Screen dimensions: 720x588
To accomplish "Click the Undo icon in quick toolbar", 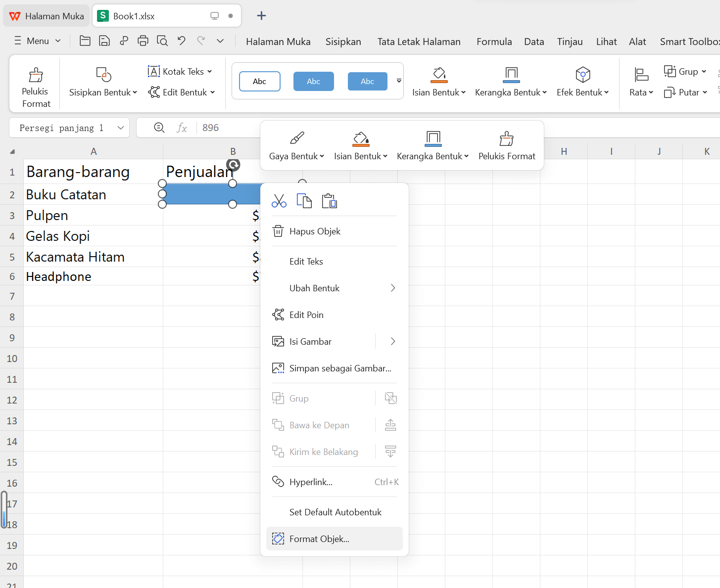I will coord(181,41).
